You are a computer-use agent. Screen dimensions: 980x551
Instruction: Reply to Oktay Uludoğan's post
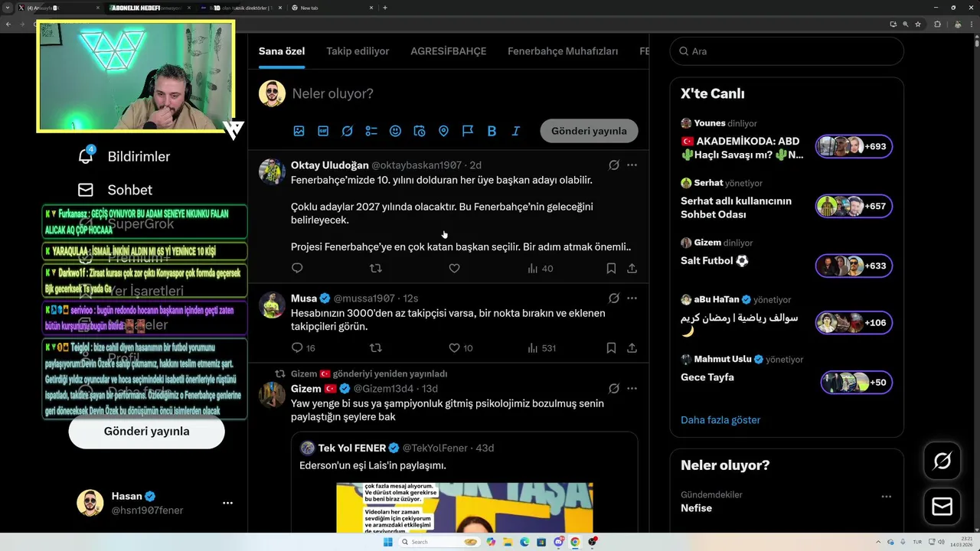(297, 268)
